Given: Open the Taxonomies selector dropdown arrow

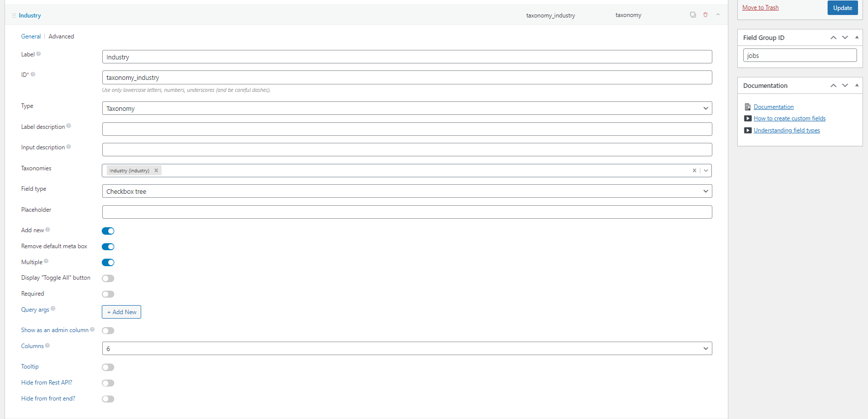Looking at the screenshot, I should pyautogui.click(x=706, y=170).
